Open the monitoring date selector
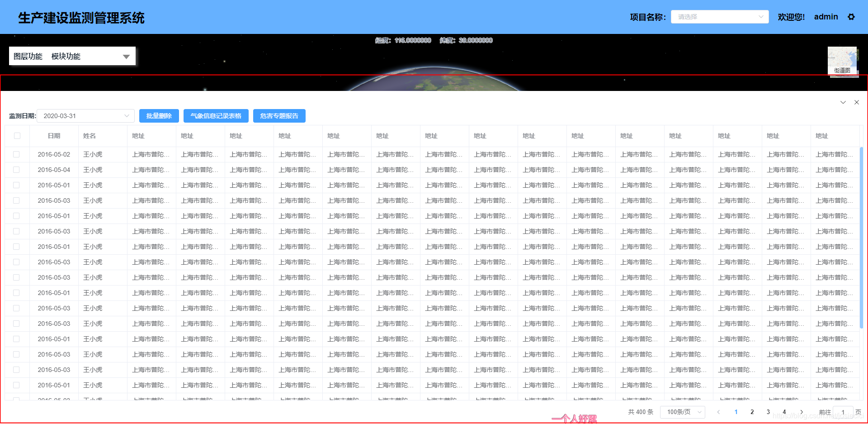Viewport: 868px width, 424px height. click(85, 116)
